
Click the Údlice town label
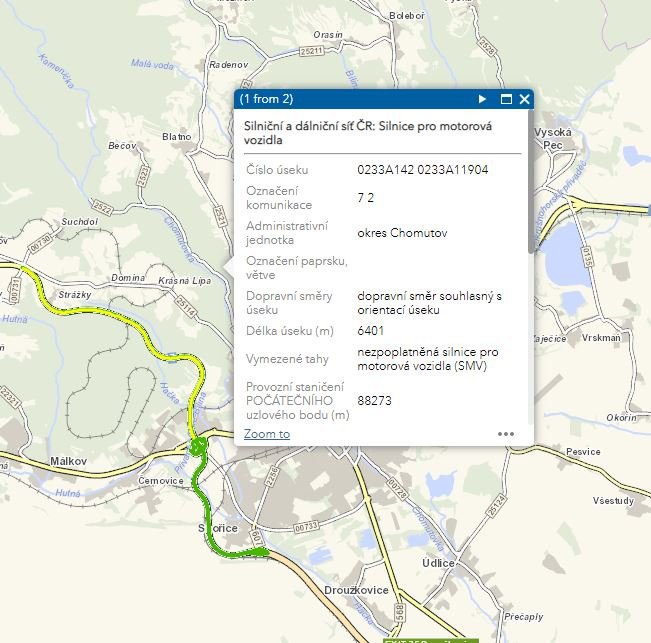(x=437, y=563)
